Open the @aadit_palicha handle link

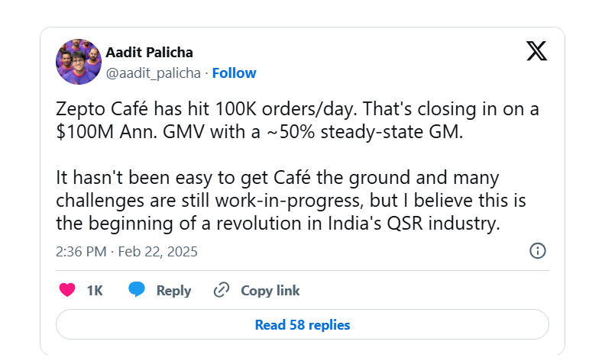pos(154,73)
